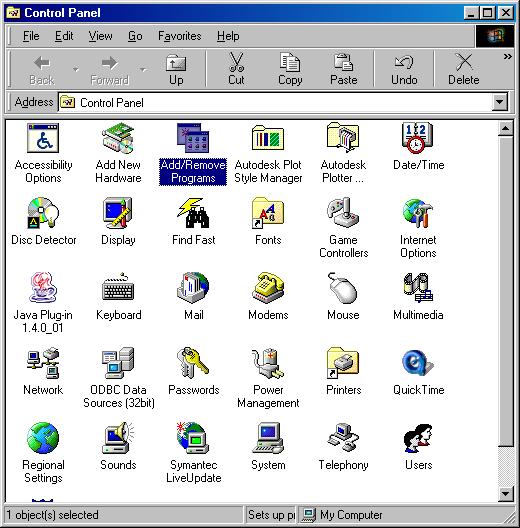Viewport: 520px width, 528px height.
Task: Maximize the Control Panel window
Action: pyautogui.click(x=487, y=13)
